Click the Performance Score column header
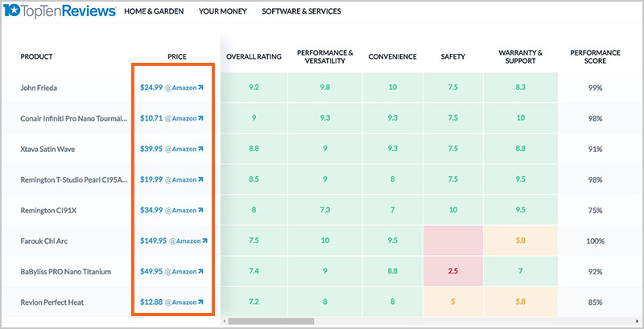Screen dimensions: 644x329 [595, 56]
